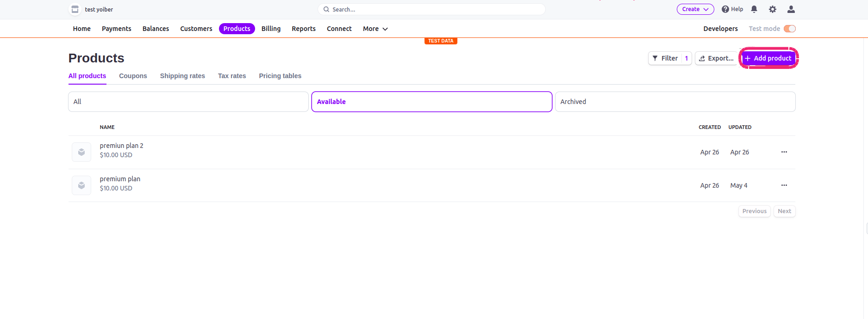Open the notifications bell
Screen dimensions: 868x319
(x=754, y=9)
